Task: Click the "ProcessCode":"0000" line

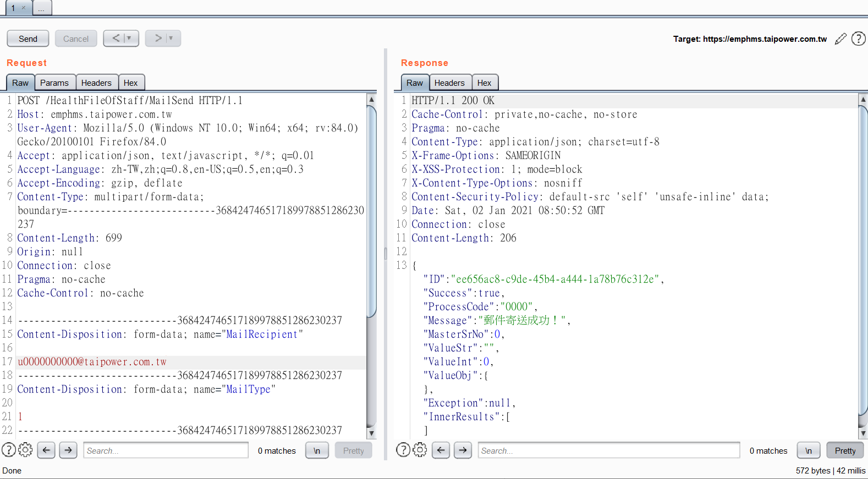Action: [x=480, y=307]
